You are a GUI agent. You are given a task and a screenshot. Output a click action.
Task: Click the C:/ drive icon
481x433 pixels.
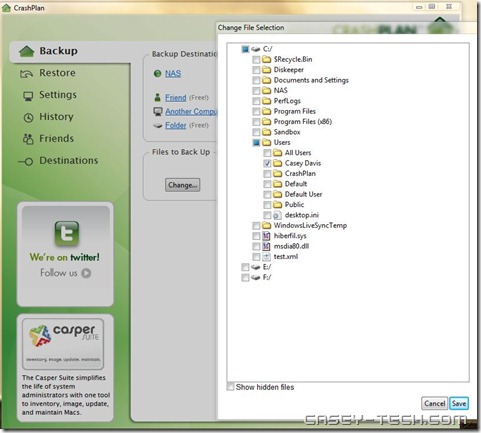pyautogui.click(x=256, y=49)
